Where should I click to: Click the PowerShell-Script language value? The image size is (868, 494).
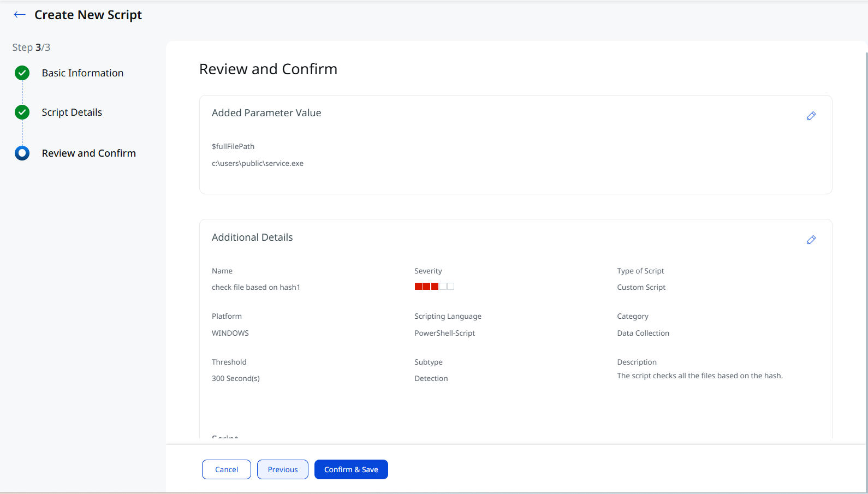point(445,333)
